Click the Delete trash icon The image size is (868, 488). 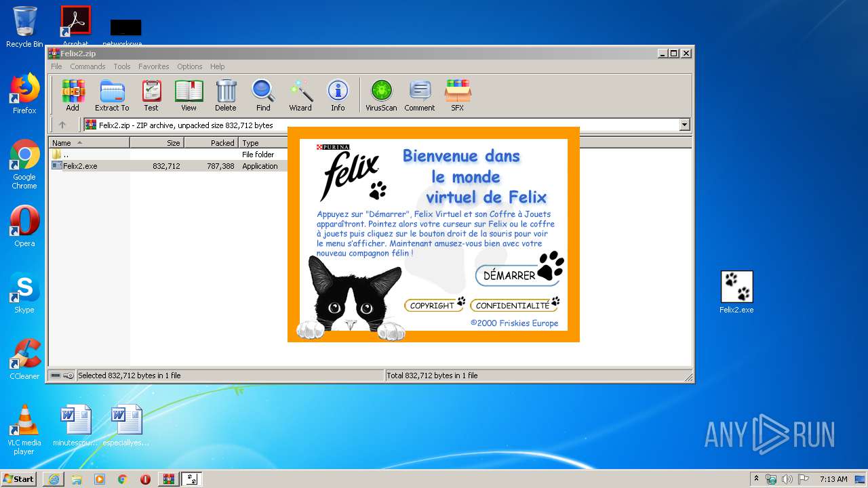226,95
